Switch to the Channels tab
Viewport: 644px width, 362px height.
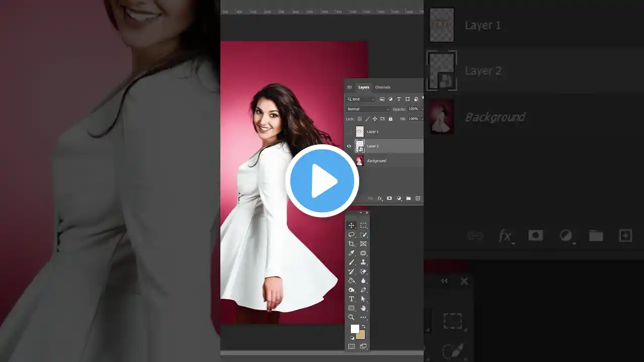tap(382, 87)
